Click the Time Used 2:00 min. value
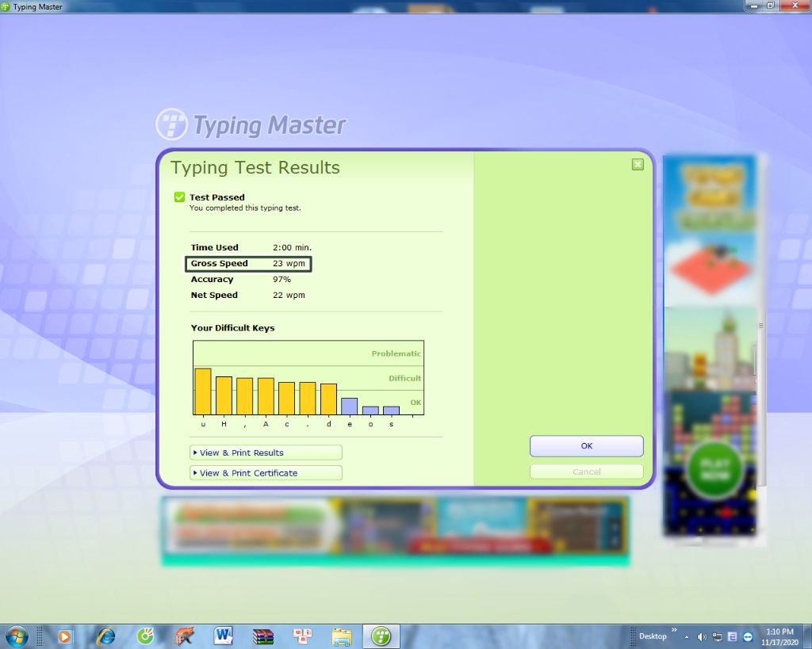The width and height of the screenshot is (812, 649). click(292, 247)
